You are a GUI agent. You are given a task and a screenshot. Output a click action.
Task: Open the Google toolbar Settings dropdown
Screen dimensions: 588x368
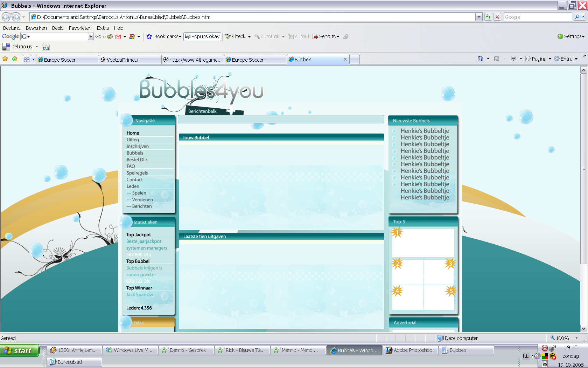point(571,36)
